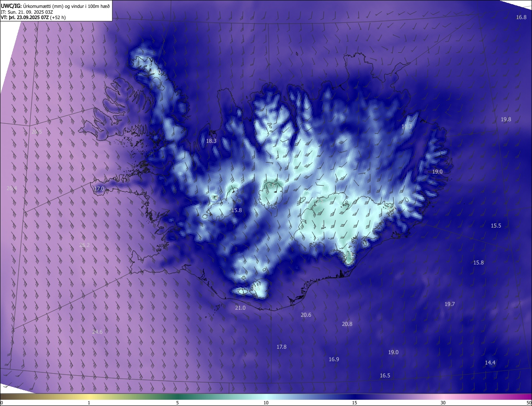Click the 16.5 value on the map
The image size is (532, 406).
coord(385,375)
